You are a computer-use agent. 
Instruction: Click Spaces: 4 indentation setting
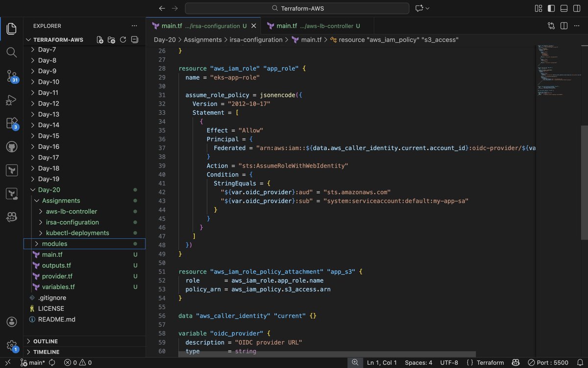(418, 363)
